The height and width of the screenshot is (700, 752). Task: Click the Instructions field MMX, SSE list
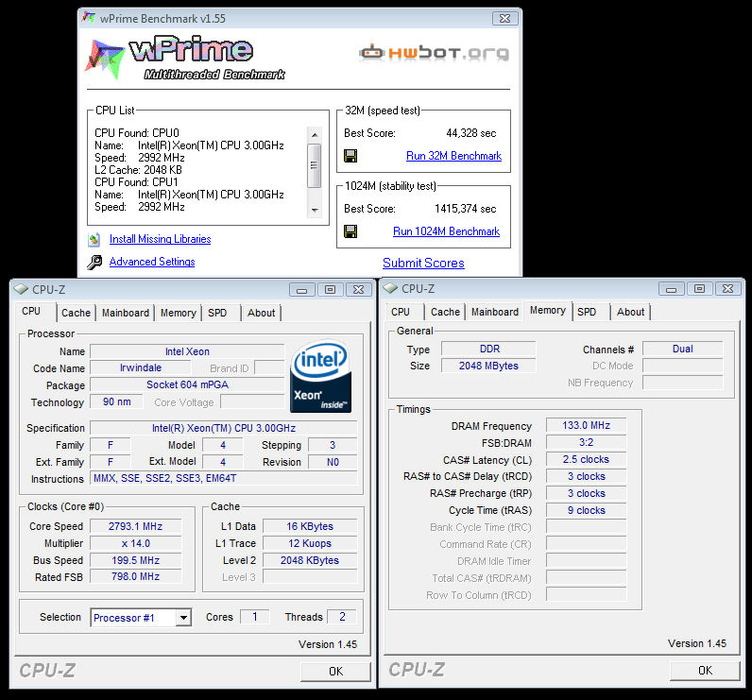[224, 479]
